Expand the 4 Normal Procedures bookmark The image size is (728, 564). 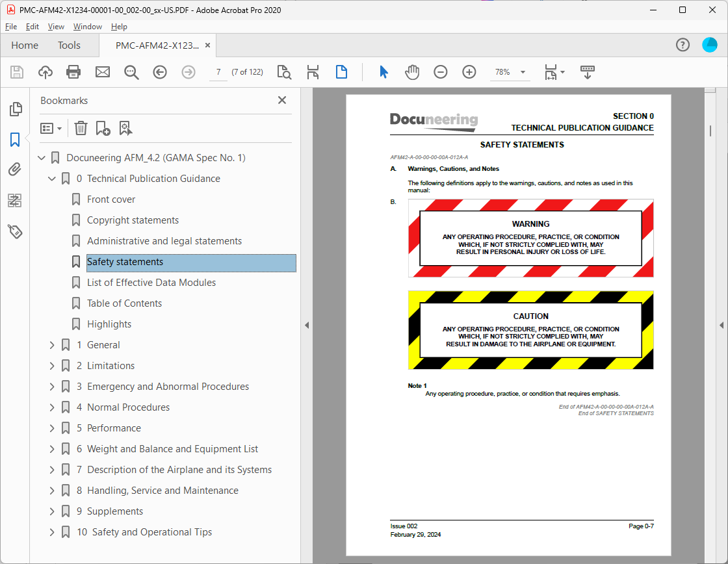click(x=52, y=407)
